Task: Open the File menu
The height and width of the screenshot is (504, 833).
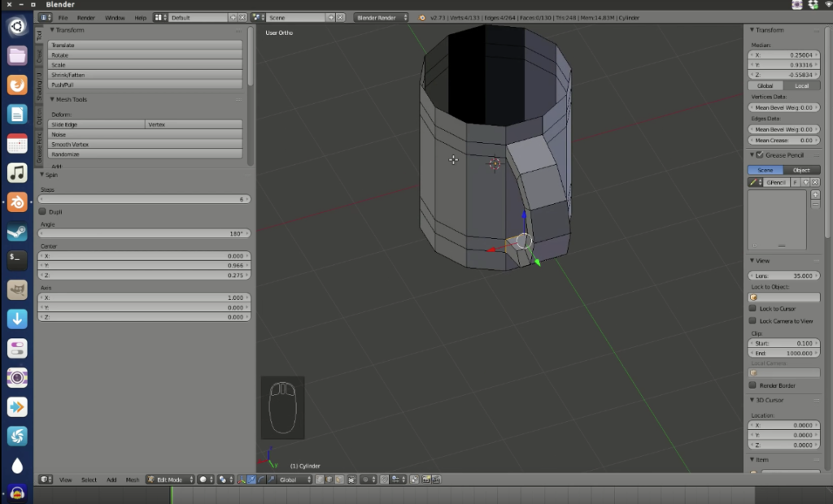Action: pyautogui.click(x=63, y=17)
